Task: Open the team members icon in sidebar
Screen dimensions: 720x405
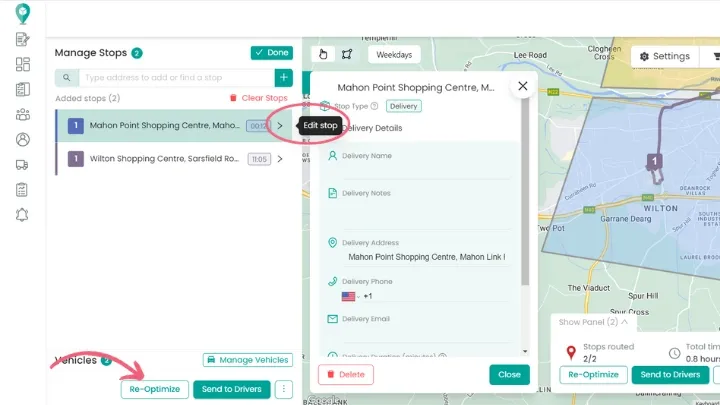Action: (x=22, y=114)
